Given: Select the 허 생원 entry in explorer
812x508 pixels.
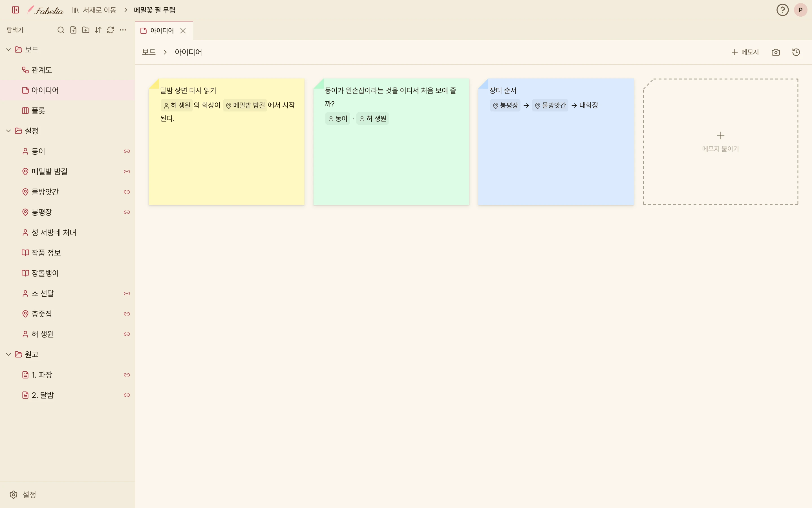Looking at the screenshot, I should (x=67, y=334).
